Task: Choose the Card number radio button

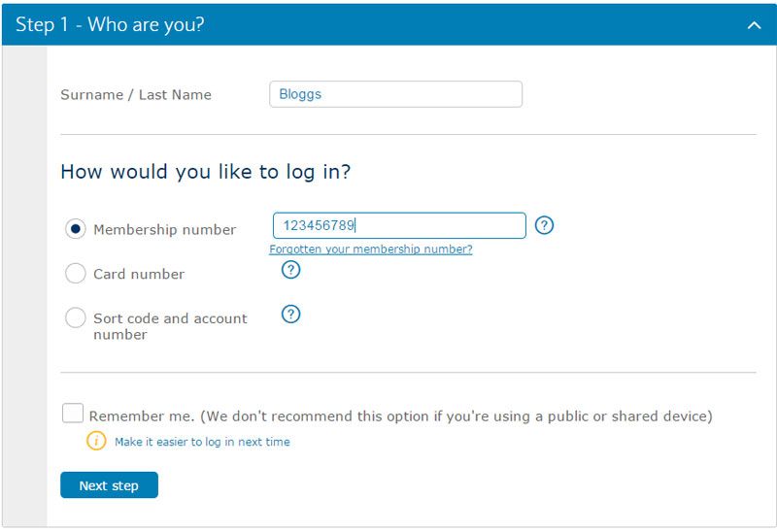Action: (76, 274)
